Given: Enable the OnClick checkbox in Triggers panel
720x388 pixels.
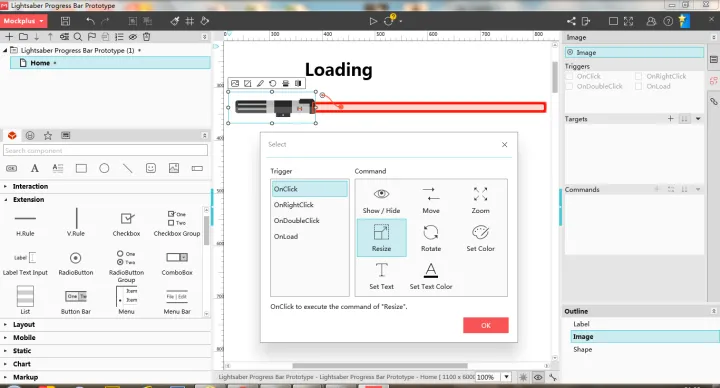Looking at the screenshot, I should click(x=570, y=76).
